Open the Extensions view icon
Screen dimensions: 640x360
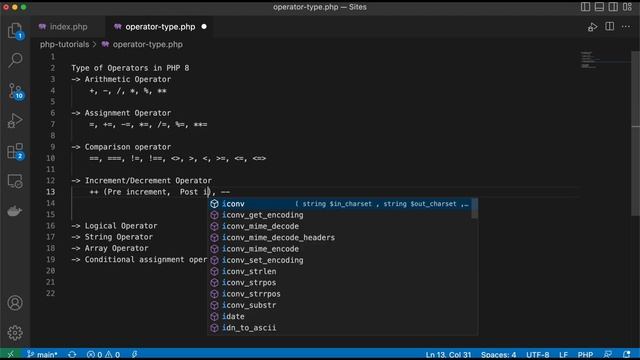15,151
